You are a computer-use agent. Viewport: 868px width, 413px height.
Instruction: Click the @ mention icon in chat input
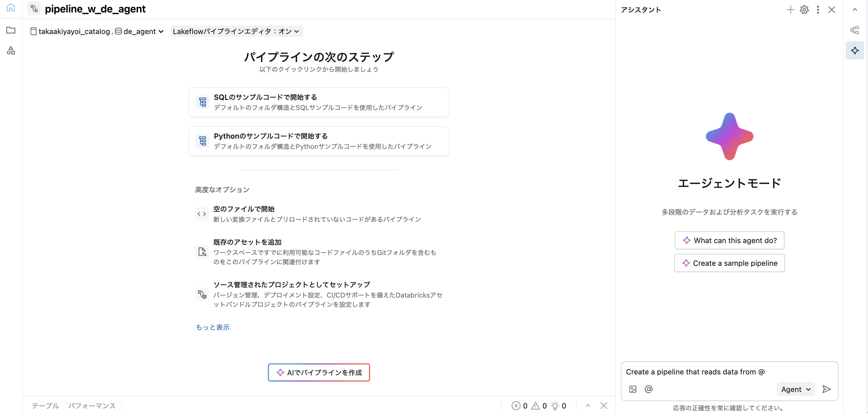[x=648, y=389]
